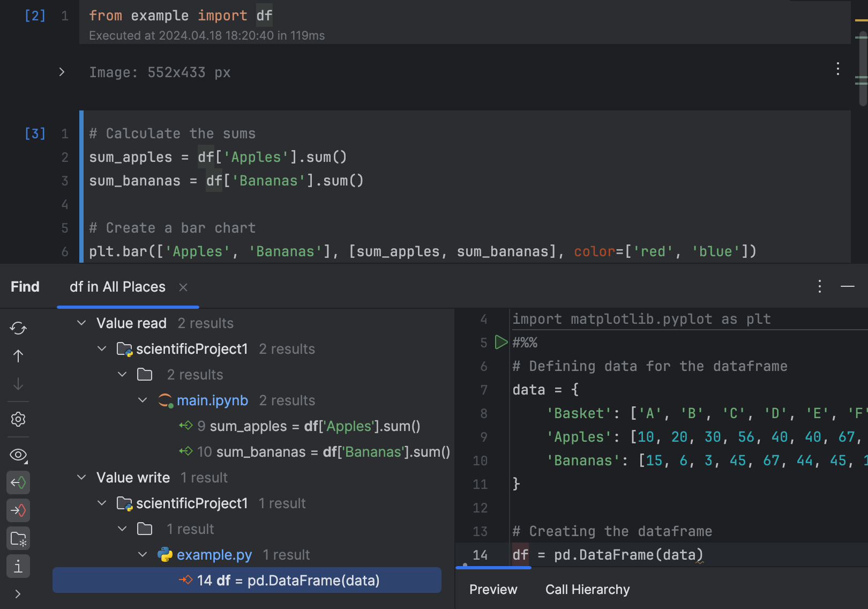Go to previous occurrence with up arrow
The height and width of the screenshot is (609, 868).
click(x=18, y=356)
